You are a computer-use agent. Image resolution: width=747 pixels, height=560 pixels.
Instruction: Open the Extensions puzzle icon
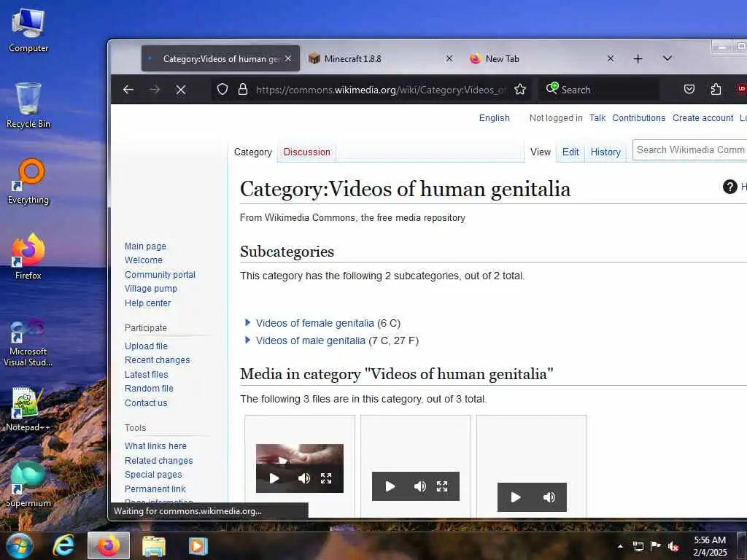pos(716,90)
